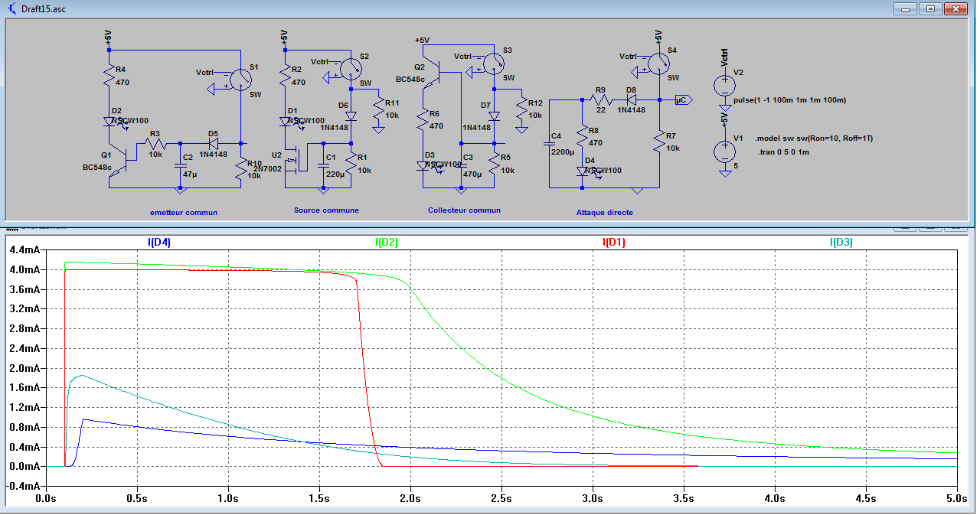This screenshot has height=515, width=980.
Task: Click the 2.5s label on the time axis
Action: (501, 498)
